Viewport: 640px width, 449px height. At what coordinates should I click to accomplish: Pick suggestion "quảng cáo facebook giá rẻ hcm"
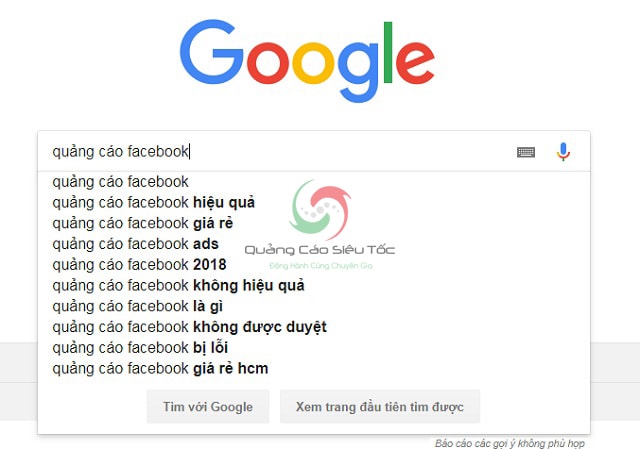pyautogui.click(x=160, y=369)
